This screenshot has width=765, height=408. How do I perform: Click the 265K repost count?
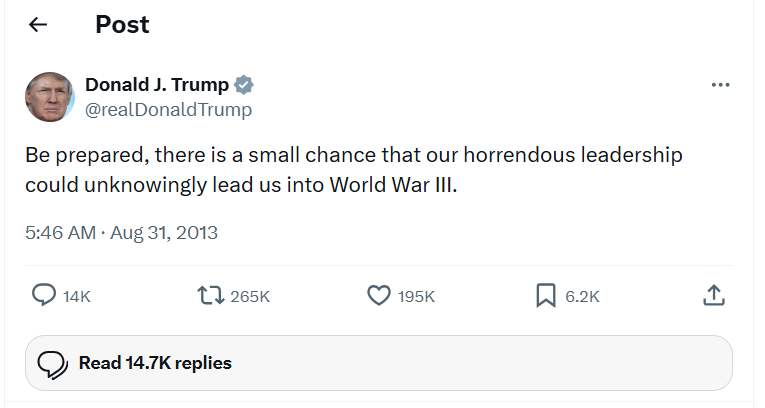click(250, 296)
